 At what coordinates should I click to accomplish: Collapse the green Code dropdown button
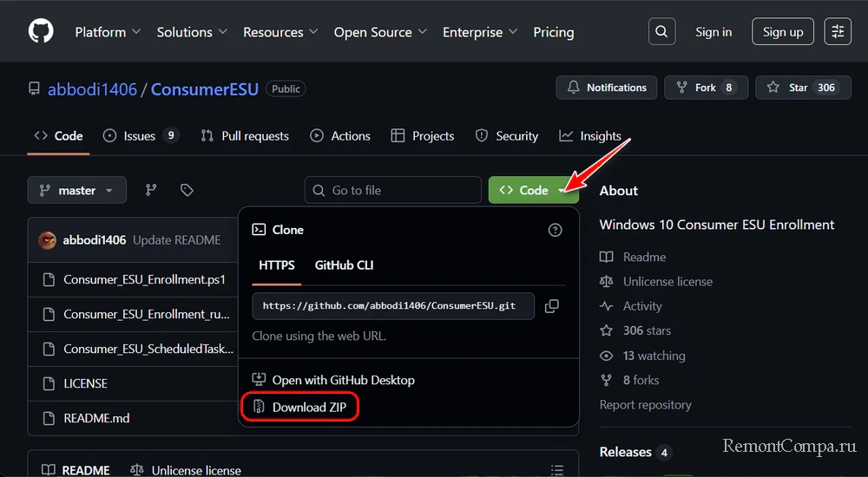[x=533, y=190]
